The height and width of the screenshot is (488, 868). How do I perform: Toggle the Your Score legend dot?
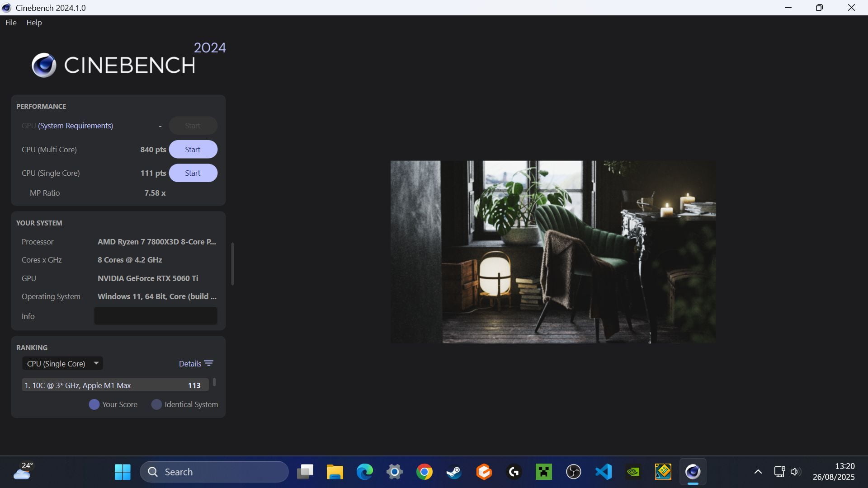tap(94, 404)
